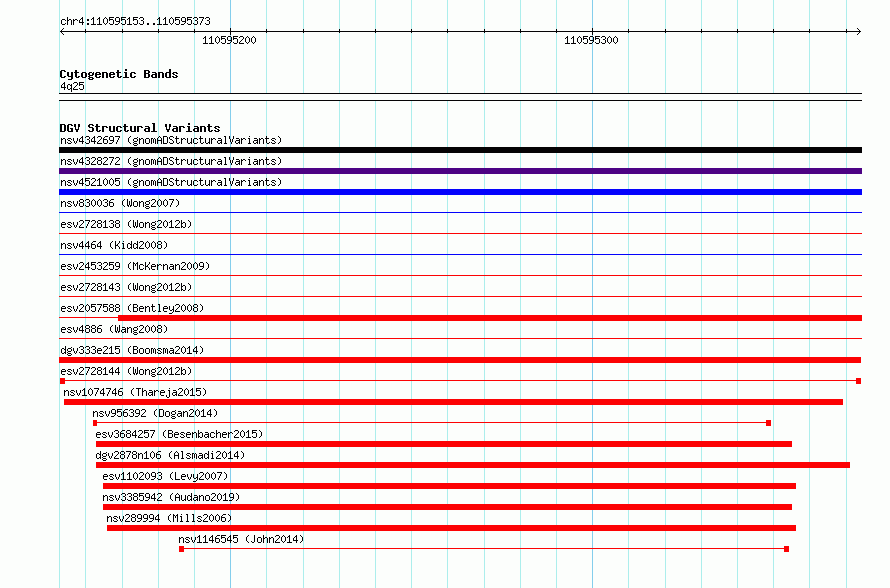Select the purple nsv4328272 variant bar
Image resolution: width=890 pixels, height=588 pixels.
click(460, 171)
